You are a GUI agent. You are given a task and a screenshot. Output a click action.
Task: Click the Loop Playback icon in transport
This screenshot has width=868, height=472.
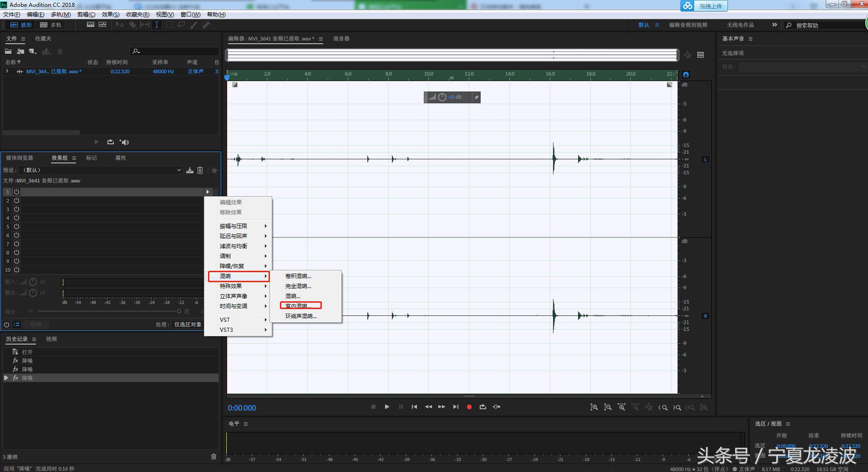tap(482, 407)
